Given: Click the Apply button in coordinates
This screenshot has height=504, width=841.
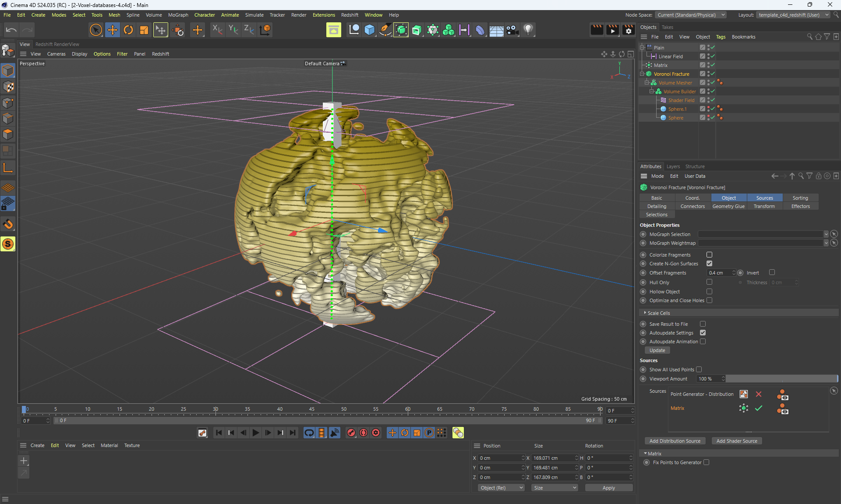Looking at the screenshot, I should [608, 488].
